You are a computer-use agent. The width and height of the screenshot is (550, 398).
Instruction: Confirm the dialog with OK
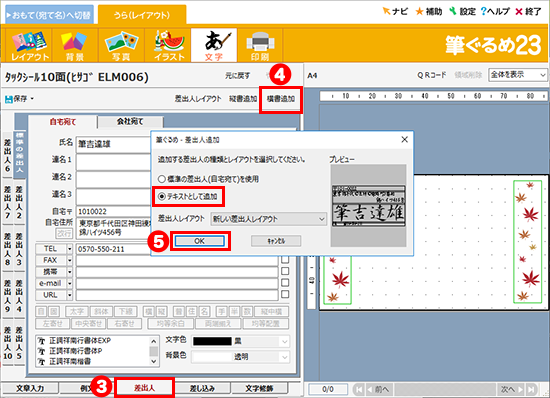[x=200, y=241]
